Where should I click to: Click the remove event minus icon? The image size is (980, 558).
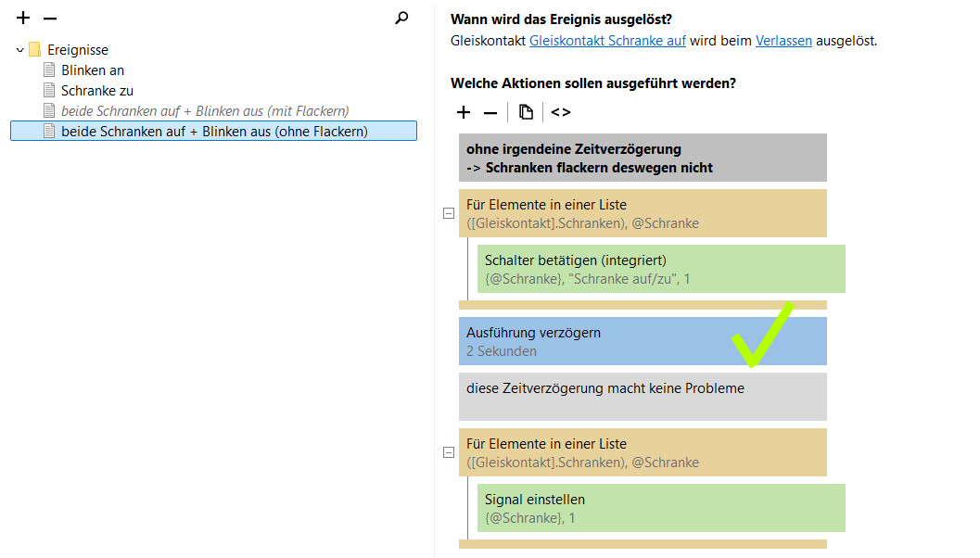click(50, 18)
